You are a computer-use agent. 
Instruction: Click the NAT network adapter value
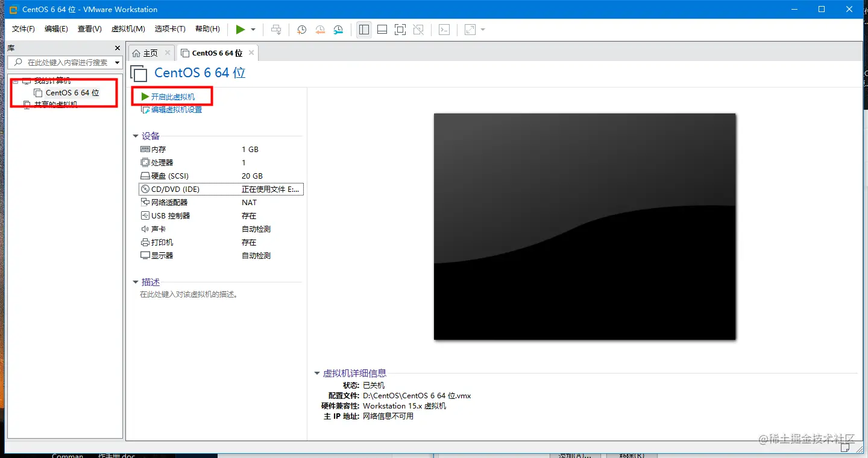[249, 203]
